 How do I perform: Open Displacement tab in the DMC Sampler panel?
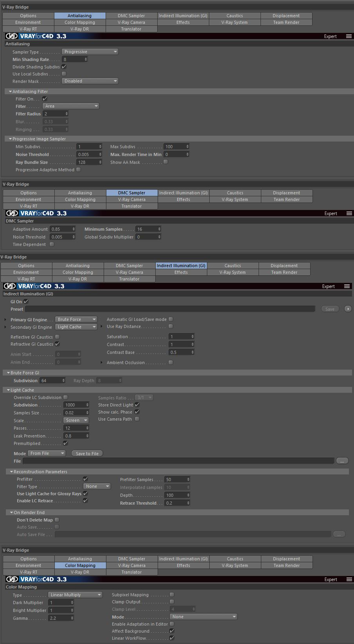tap(287, 193)
